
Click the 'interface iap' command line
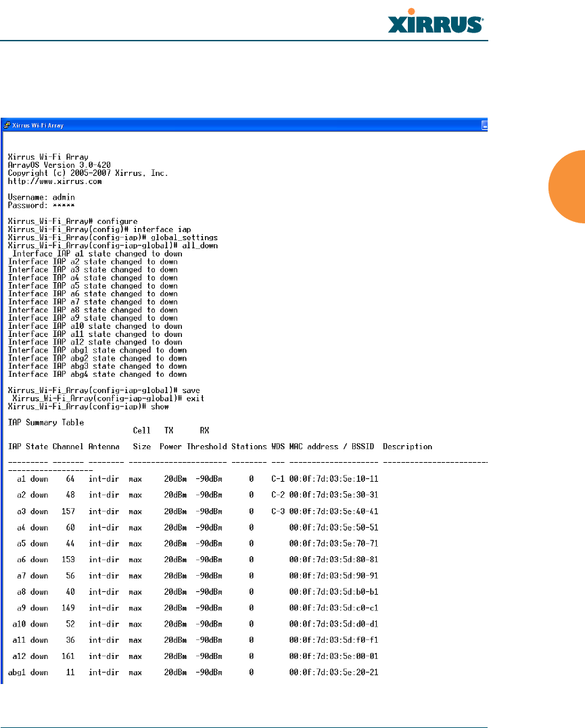pos(99,229)
